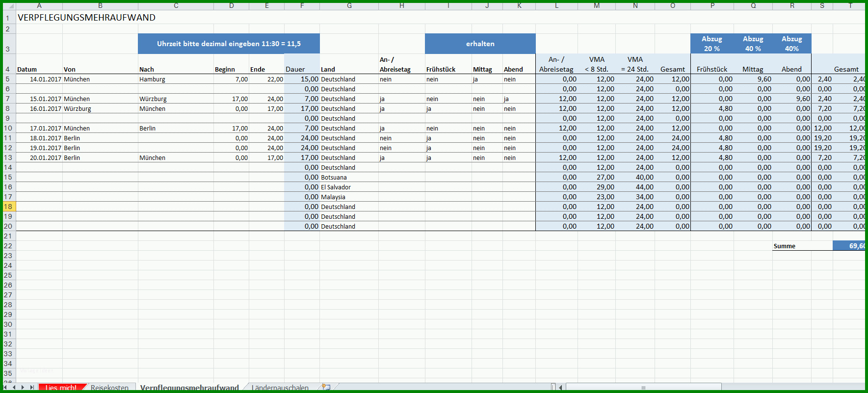Click the blue 'erhalten' header cell
The width and height of the screenshot is (868, 393).
click(x=480, y=44)
